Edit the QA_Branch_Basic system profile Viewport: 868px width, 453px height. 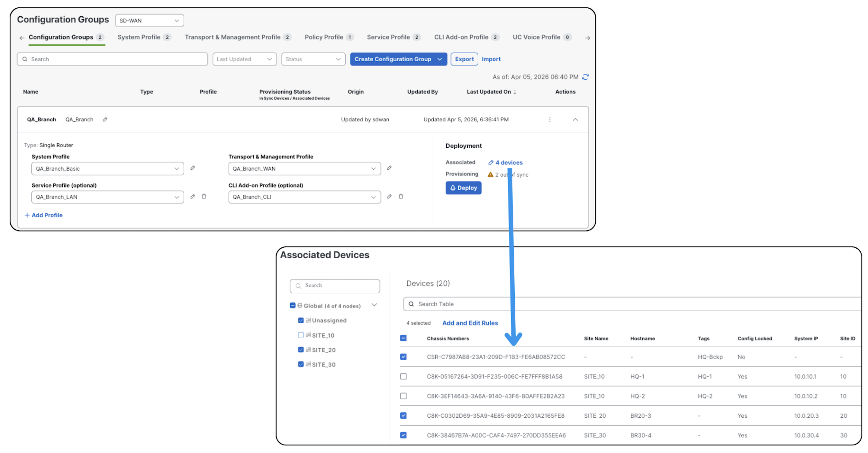(x=192, y=168)
